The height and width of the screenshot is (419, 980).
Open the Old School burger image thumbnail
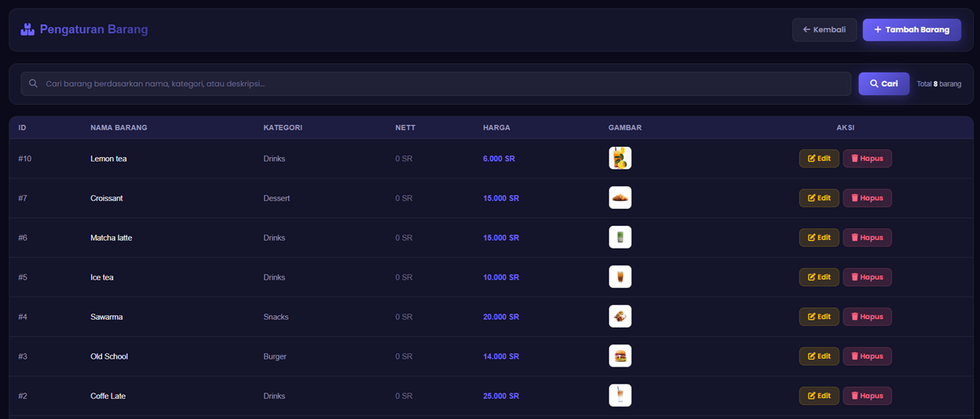click(x=620, y=356)
